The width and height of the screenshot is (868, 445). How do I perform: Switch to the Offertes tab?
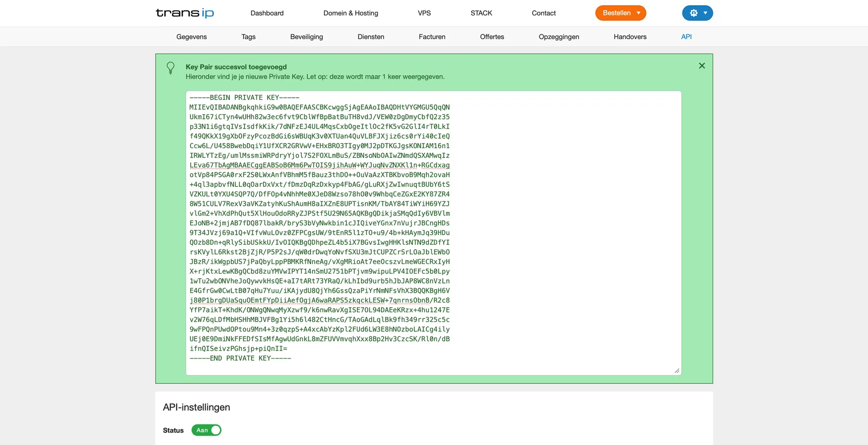pos(492,37)
